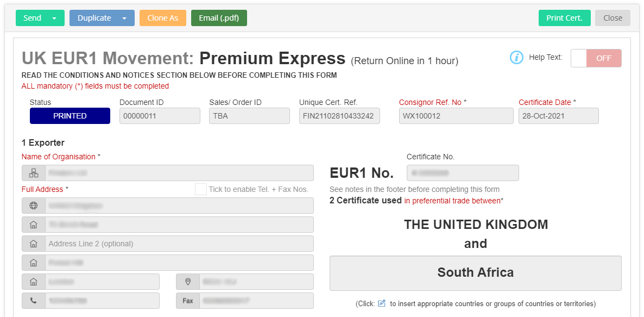Click the 'EUR1 No.' label text
644x317 pixels.
(362, 173)
